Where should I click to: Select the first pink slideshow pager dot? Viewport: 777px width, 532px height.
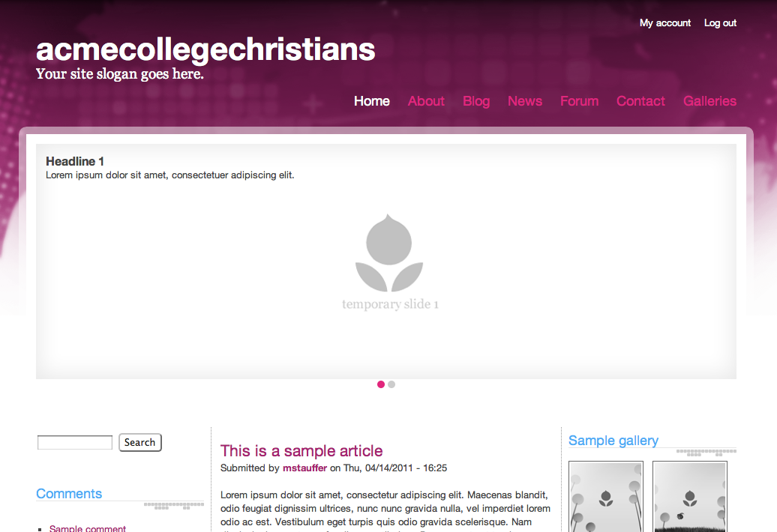click(x=380, y=384)
